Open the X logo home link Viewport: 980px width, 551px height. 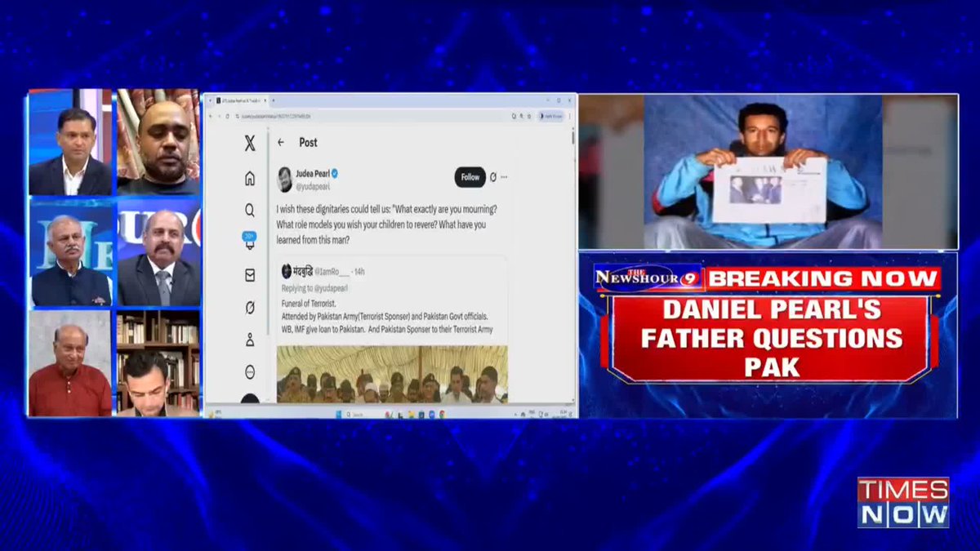tap(250, 144)
